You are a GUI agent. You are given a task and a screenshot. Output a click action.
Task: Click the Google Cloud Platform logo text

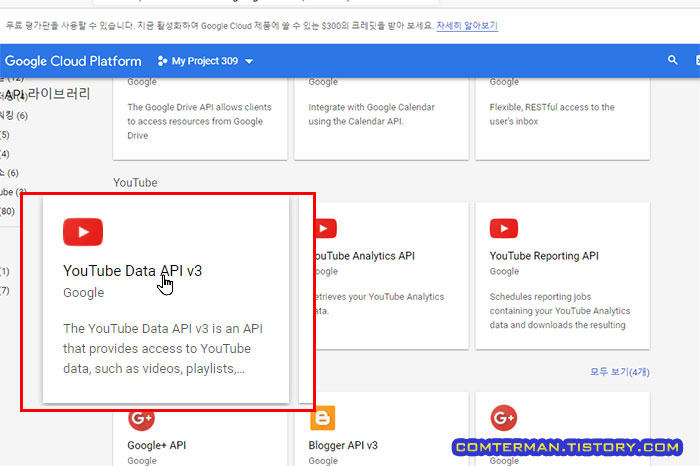click(x=73, y=61)
